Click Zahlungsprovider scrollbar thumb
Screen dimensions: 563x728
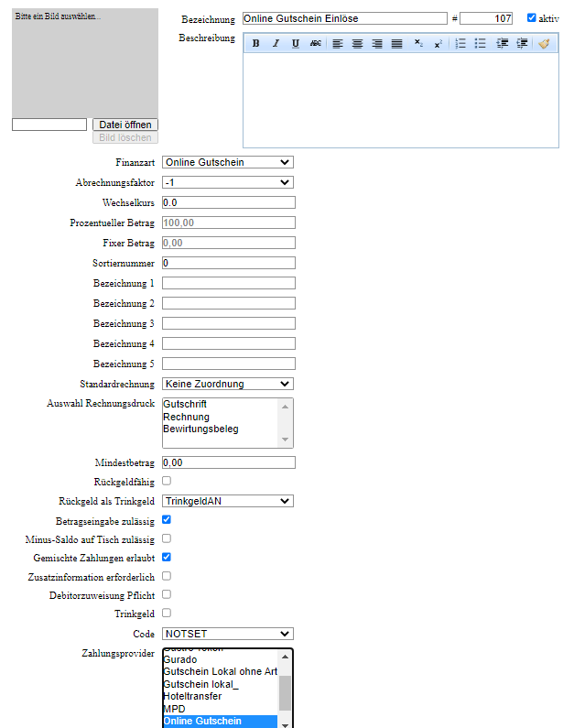(x=285, y=692)
